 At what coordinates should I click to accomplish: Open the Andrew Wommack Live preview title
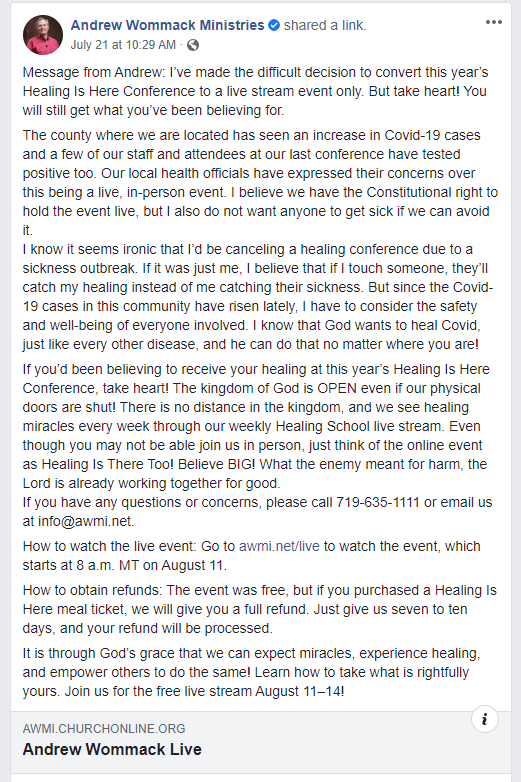click(112, 749)
